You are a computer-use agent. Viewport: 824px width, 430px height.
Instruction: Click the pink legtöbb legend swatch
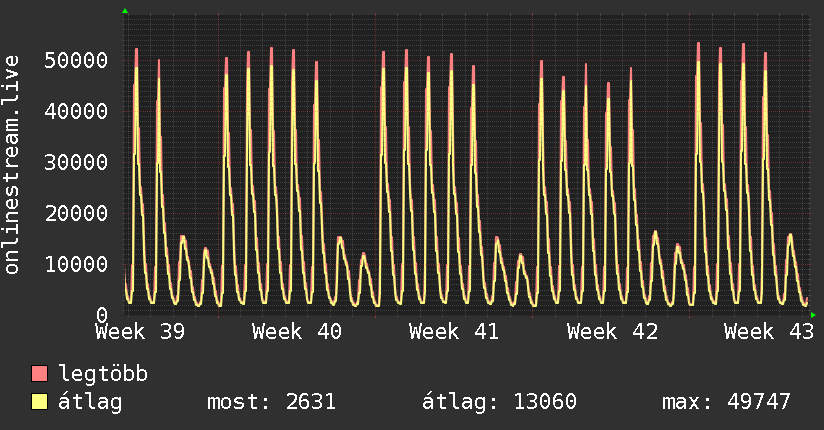(x=39, y=373)
